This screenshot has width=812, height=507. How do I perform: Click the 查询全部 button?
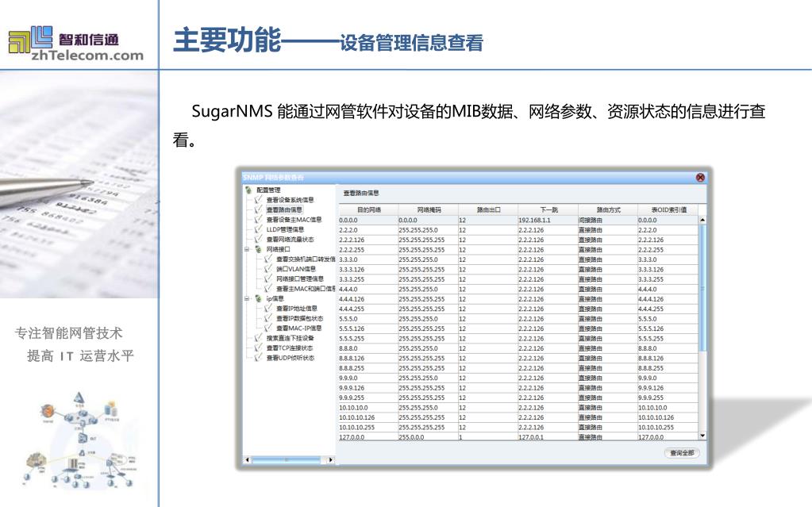[682, 453]
